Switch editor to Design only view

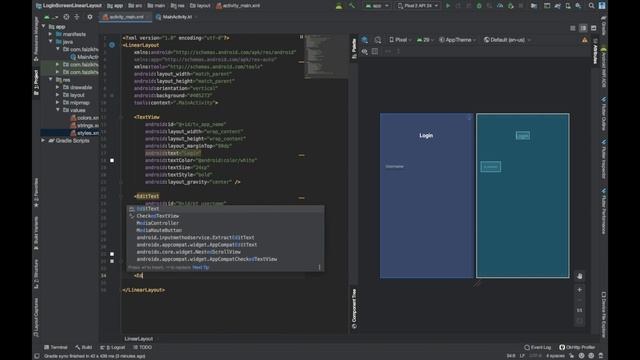(593, 28)
